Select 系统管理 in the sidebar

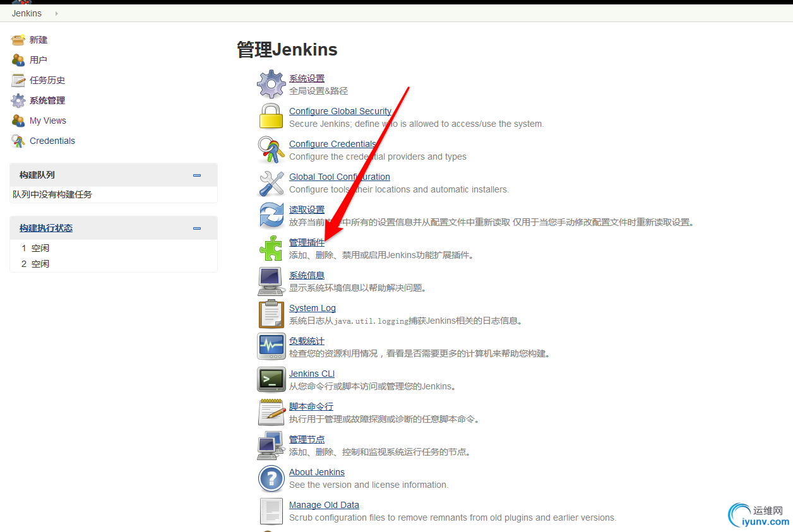click(x=47, y=100)
